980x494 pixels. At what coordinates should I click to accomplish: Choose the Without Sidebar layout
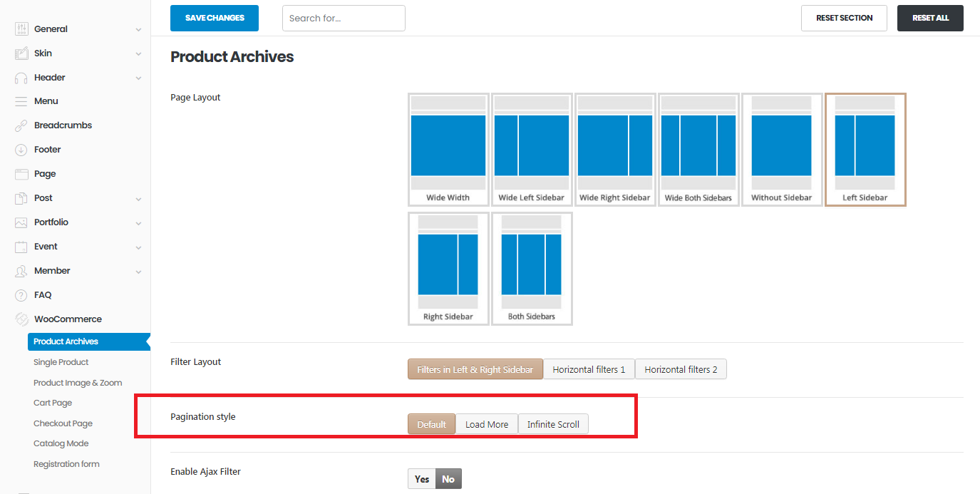(x=782, y=150)
